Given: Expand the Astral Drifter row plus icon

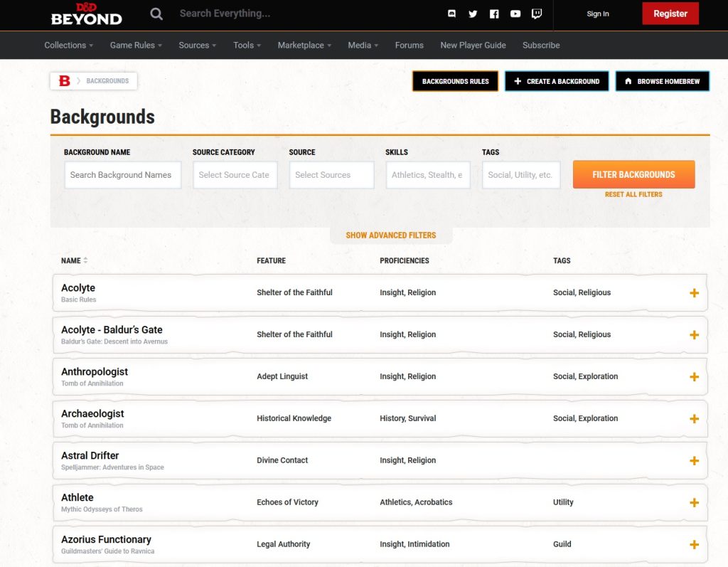Looking at the screenshot, I should click(x=694, y=460).
